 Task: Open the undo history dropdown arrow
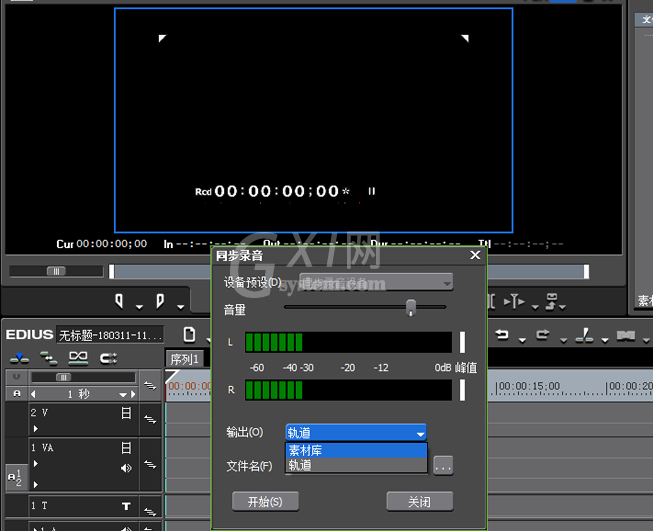[x=522, y=341]
